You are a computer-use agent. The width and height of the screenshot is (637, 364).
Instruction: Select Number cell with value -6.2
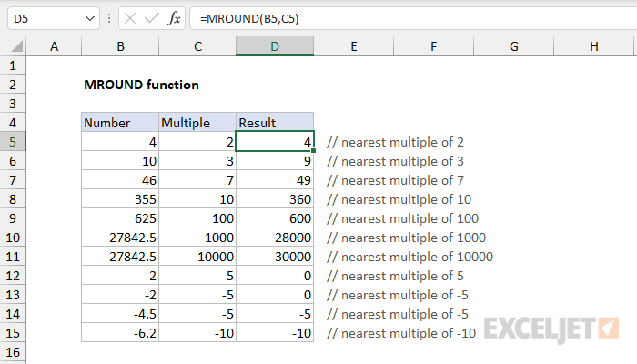pos(120,333)
